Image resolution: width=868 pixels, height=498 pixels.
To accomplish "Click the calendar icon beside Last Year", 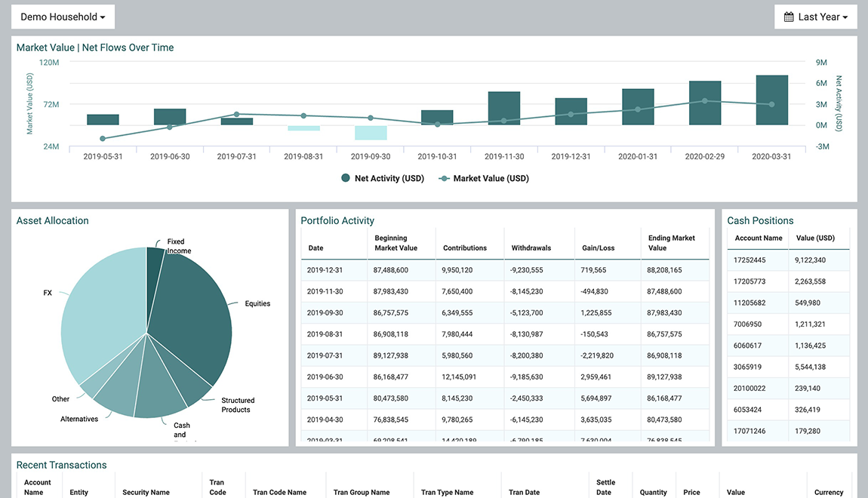I will point(789,17).
